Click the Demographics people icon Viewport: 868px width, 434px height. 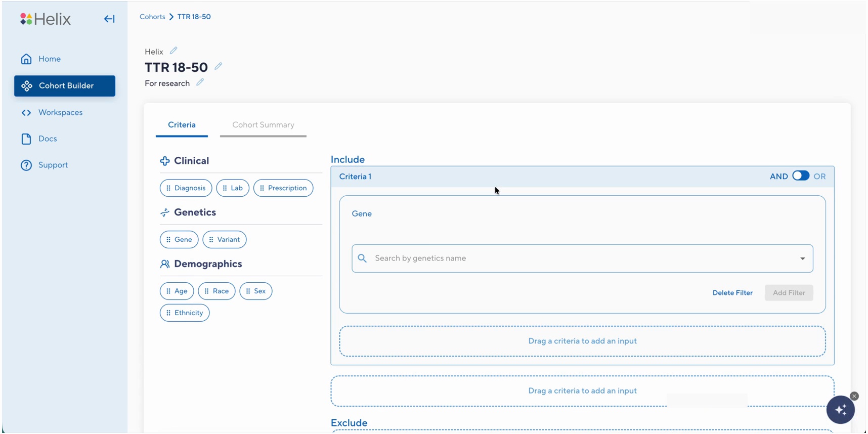pyautogui.click(x=165, y=265)
